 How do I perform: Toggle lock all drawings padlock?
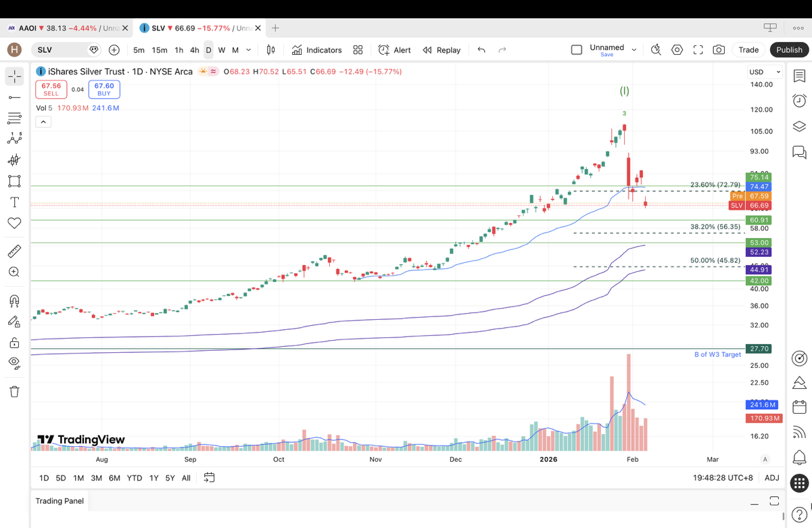tap(14, 343)
